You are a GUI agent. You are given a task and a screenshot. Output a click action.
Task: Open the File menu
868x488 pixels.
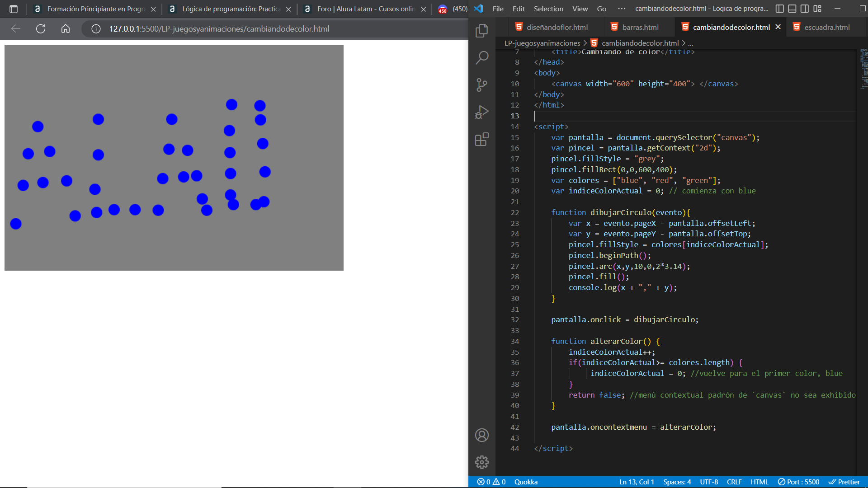click(498, 9)
